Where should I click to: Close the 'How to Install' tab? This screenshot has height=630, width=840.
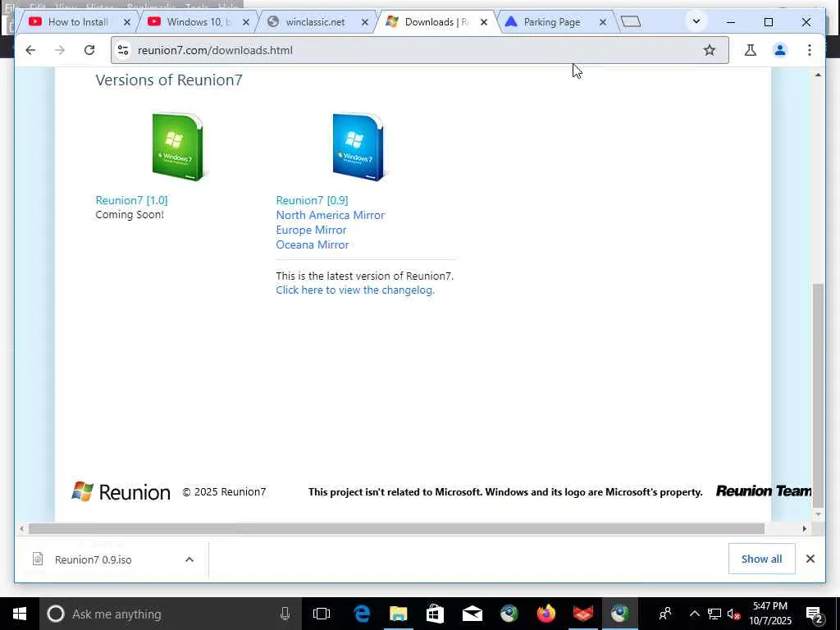click(127, 22)
